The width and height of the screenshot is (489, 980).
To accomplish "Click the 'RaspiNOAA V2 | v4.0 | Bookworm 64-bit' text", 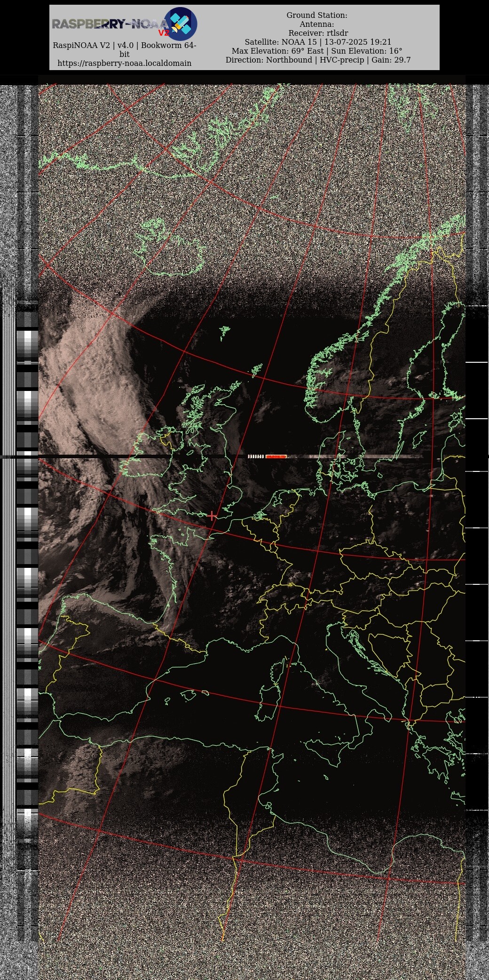I will (x=125, y=50).
